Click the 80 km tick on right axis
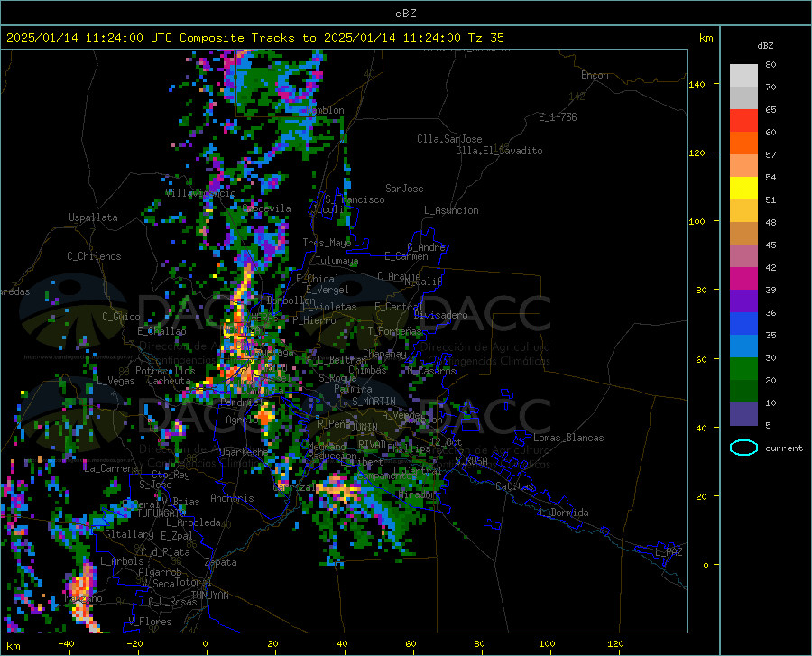This screenshot has width=812, height=656. (x=700, y=290)
